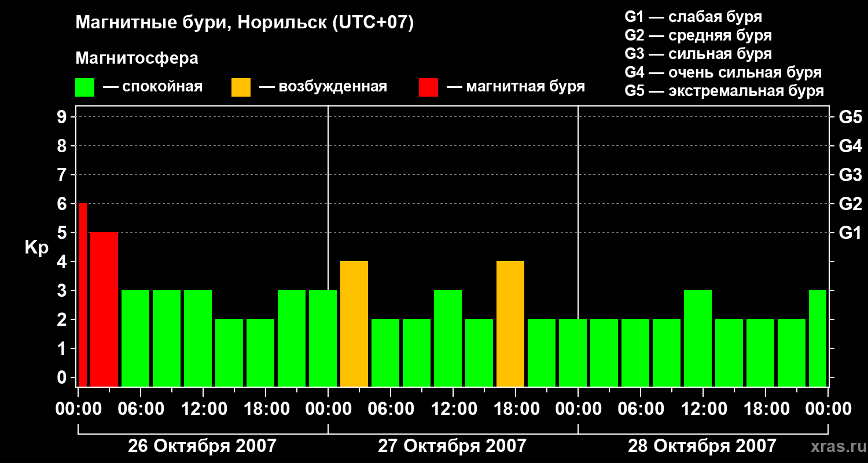This screenshot has width=868, height=463.
Task: Click legend line 'G1 — слабая буря'
Action: pos(693,17)
